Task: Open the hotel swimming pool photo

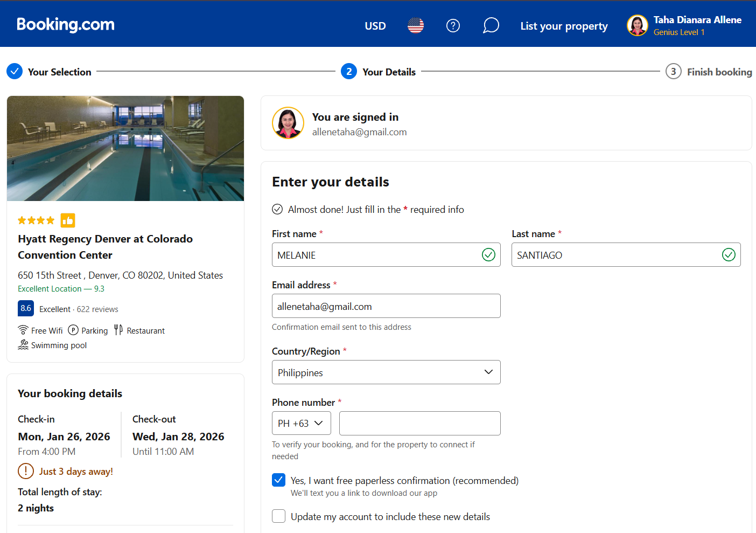Action: coord(125,148)
